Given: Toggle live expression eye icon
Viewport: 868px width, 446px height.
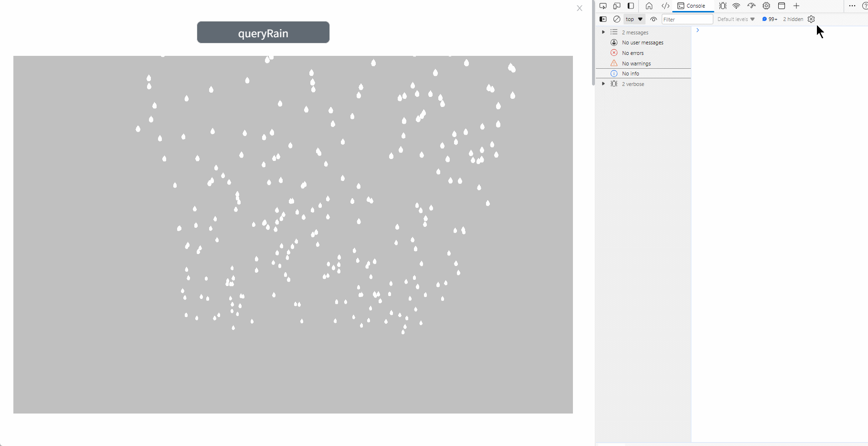Looking at the screenshot, I should tap(654, 19).
